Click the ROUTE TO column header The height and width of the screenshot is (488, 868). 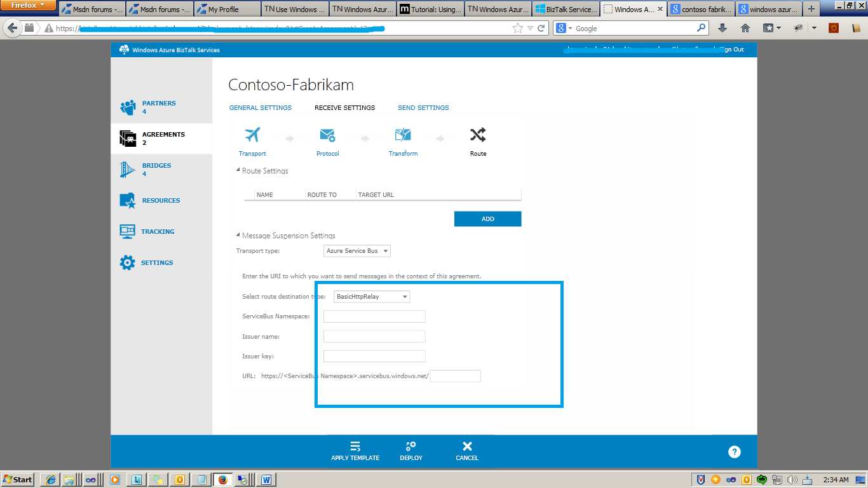tap(322, 194)
